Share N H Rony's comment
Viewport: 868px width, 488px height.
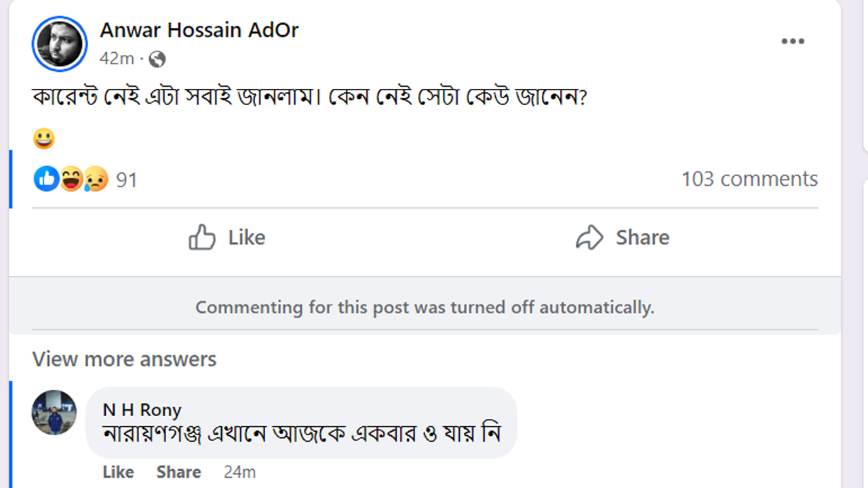tap(178, 472)
